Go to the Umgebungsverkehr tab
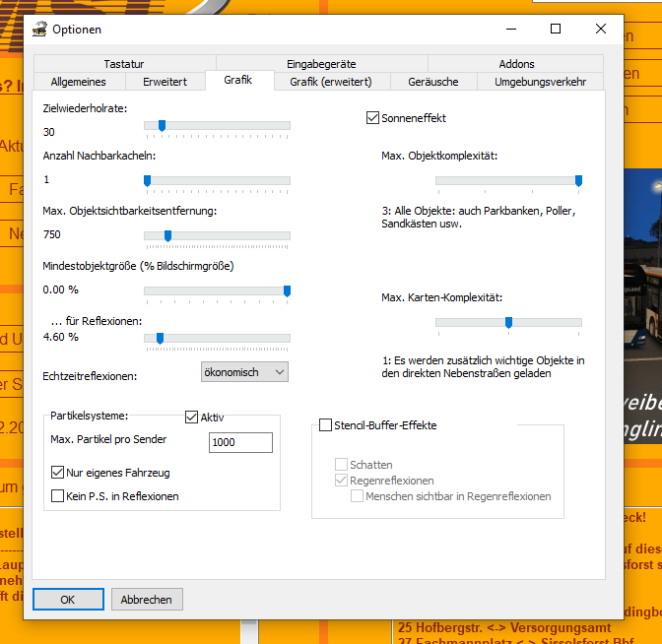662x644 pixels. point(540,82)
